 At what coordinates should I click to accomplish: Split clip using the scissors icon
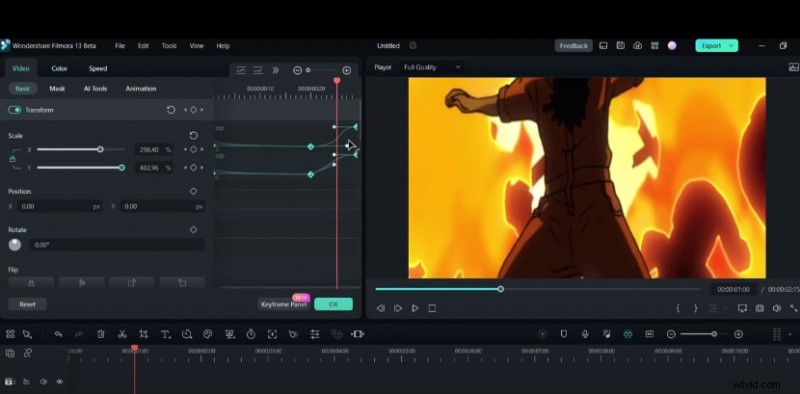click(x=122, y=334)
